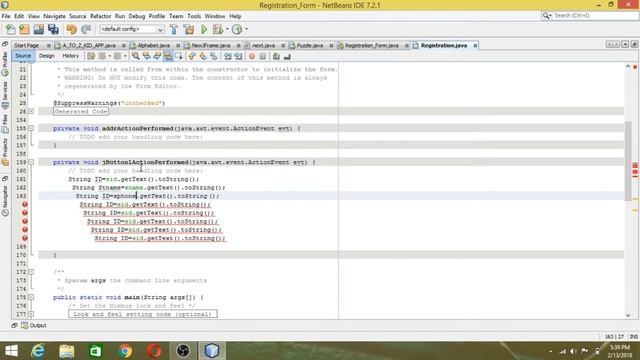Switch to Alphabet.java tab

point(153,45)
